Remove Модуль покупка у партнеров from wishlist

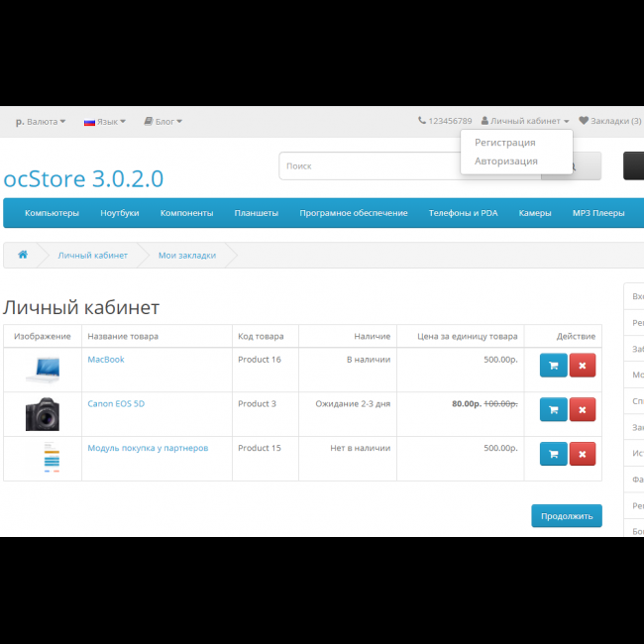point(582,454)
